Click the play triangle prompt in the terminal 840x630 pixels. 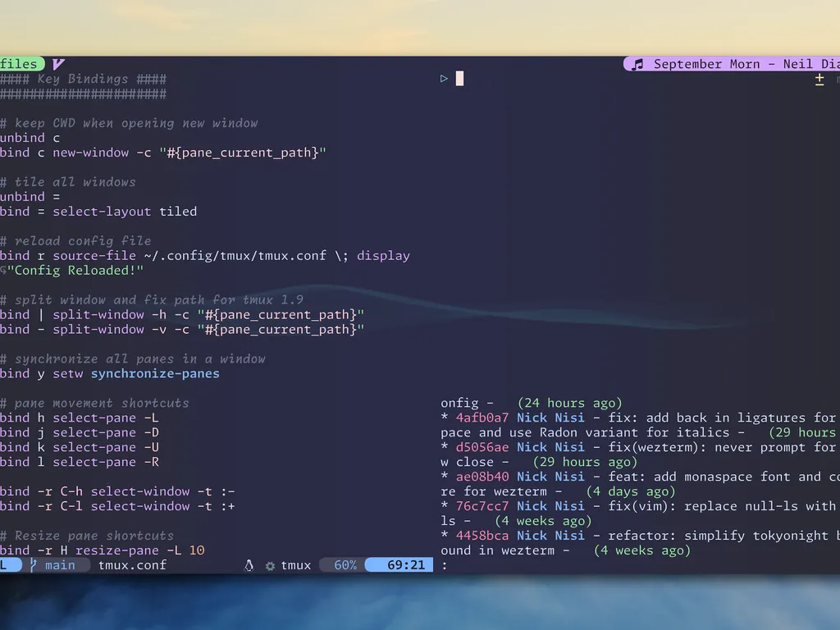click(x=444, y=77)
